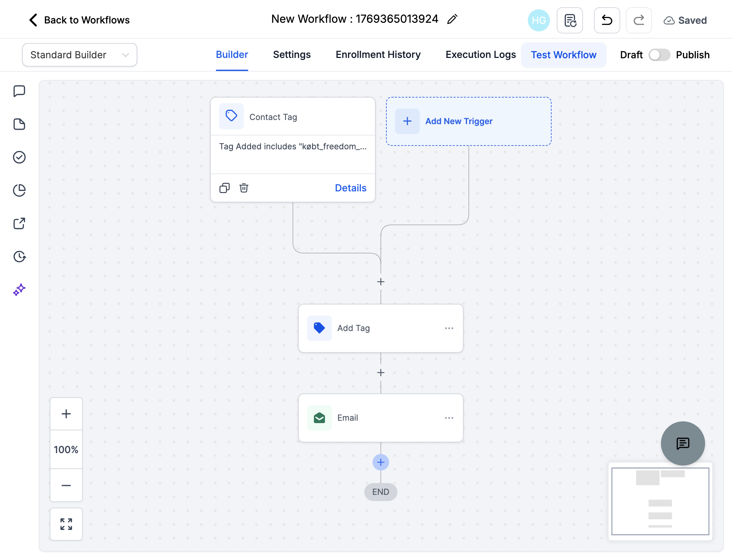The image size is (732, 560).
Task: Open the notes page sidebar icon
Action: pos(19,124)
